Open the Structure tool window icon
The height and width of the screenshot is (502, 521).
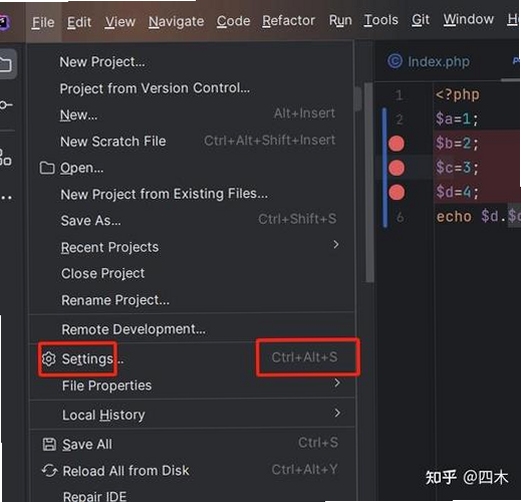point(5,157)
